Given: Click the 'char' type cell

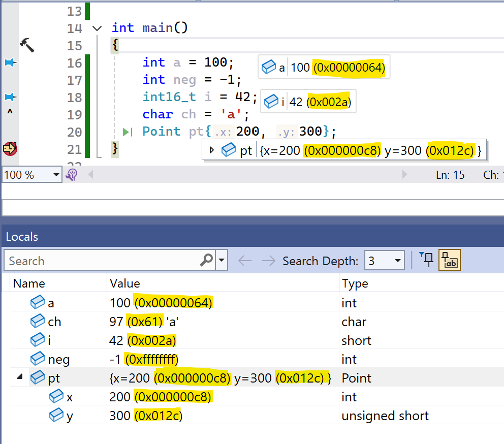Looking at the screenshot, I should coord(354,322).
